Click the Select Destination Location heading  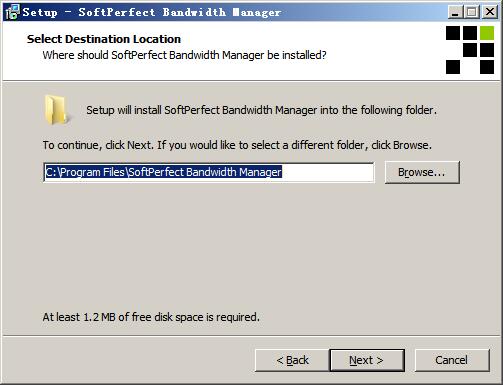click(x=104, y=39)
